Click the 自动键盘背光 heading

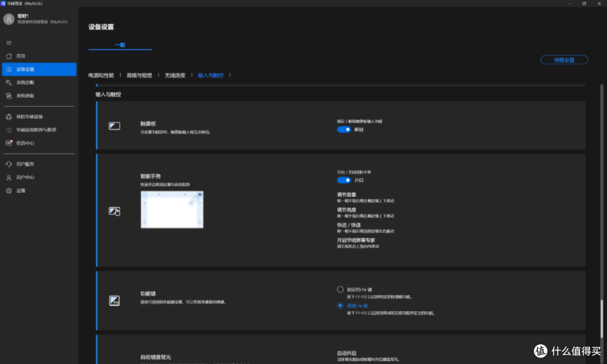[156, 357]
